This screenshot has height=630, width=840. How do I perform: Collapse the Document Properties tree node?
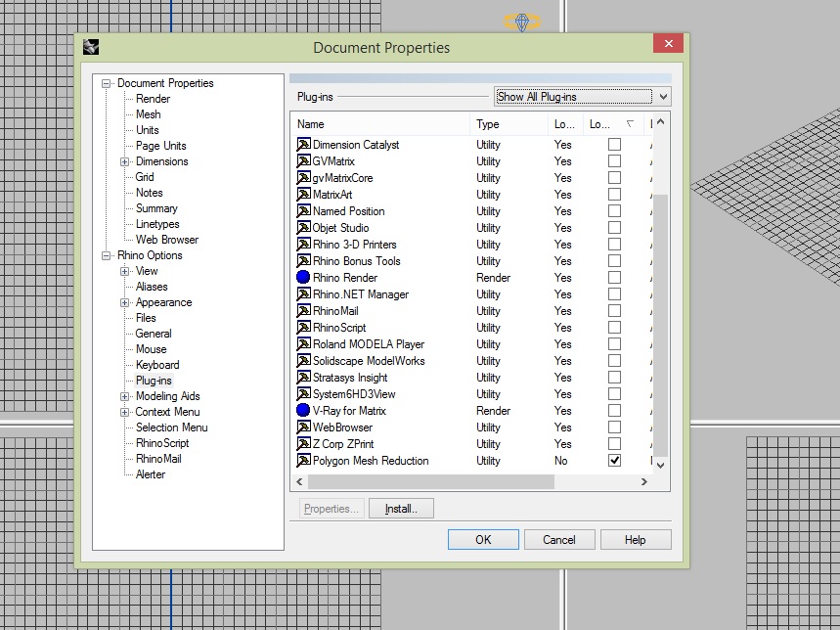tap(106, 83)
